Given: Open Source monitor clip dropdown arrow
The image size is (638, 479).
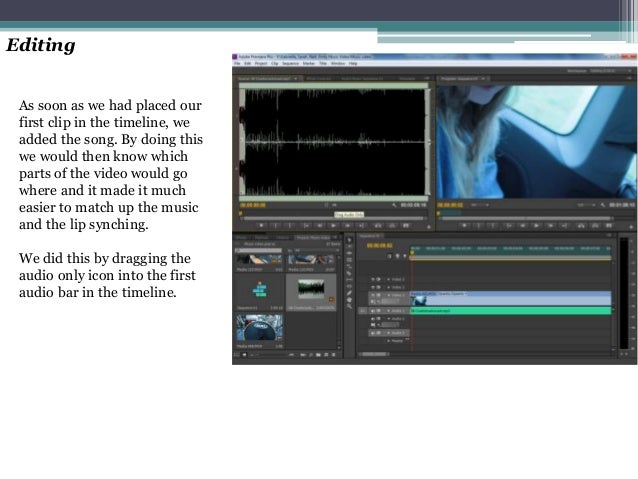Looking at the screenshot, I should [x=296, y=78].
